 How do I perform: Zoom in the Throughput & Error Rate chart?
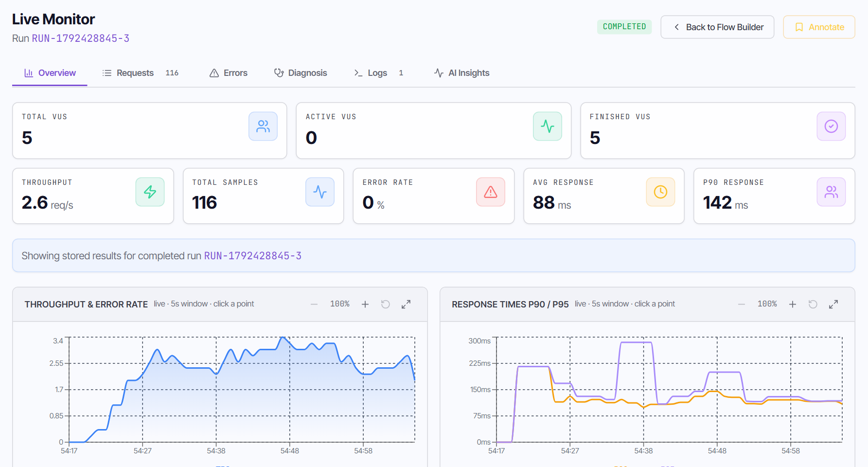[365, 304]
